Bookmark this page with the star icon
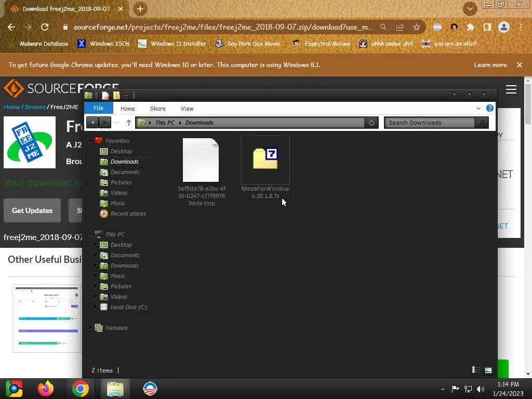532x399 pixels. coord(417,27)
